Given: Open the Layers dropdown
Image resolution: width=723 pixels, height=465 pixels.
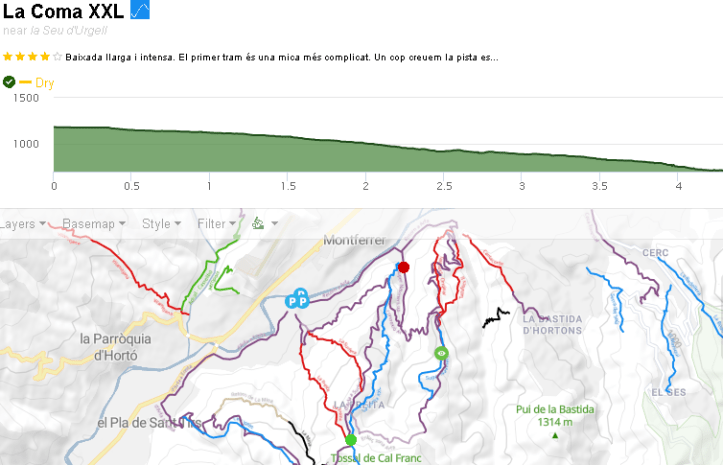Looking at the screenshot, I should (24, 224).
